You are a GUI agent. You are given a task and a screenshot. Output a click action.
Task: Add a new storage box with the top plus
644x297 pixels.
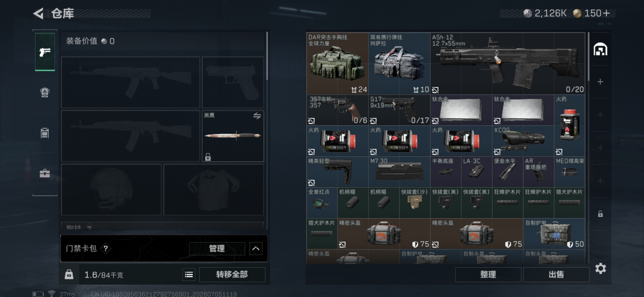point(600,82)
